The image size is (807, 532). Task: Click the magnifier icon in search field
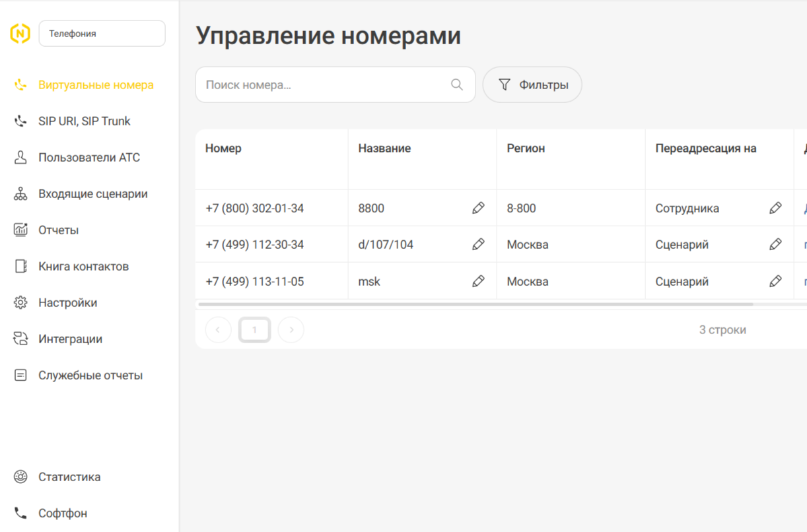456,84
